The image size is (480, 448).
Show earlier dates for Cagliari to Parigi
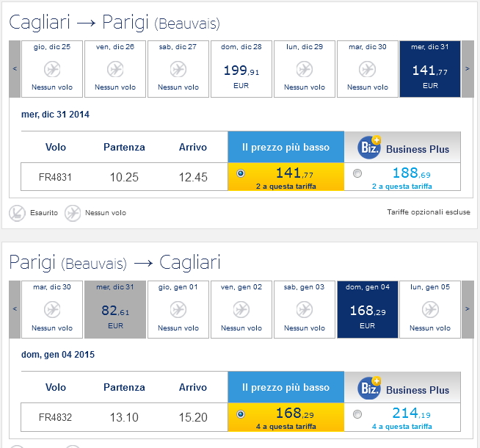(15, 69)
